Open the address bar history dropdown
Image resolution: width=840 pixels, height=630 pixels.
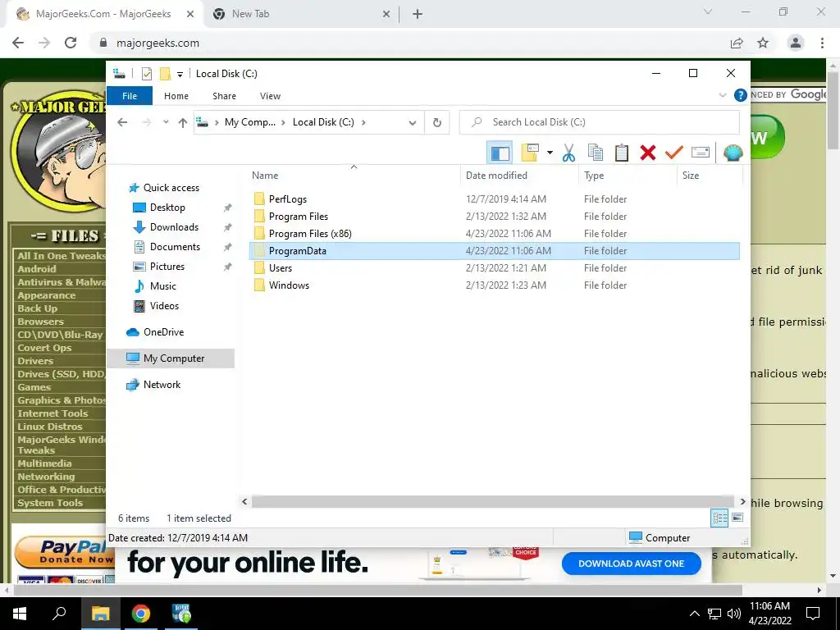tap(413, 123)
